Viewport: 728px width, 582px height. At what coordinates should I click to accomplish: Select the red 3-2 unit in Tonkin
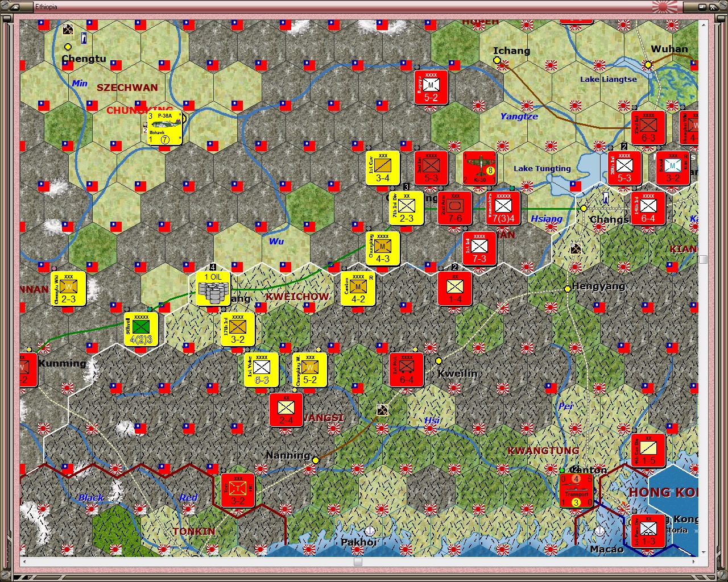238,490
